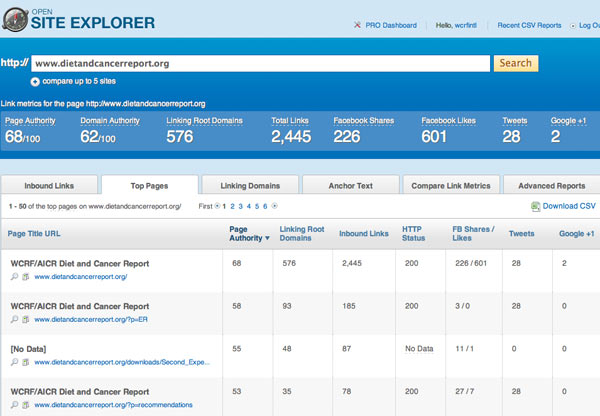600x416 pixels.
Task: Go to results page 4
Action: coord(249,206)
